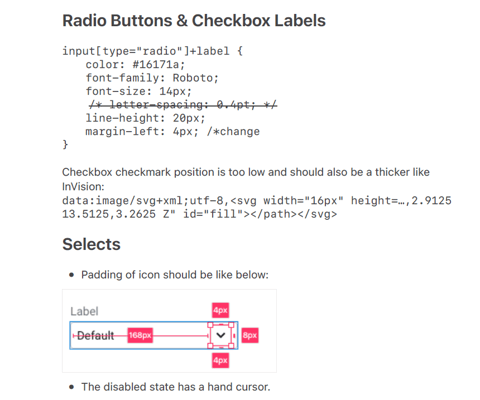The height and width of the screenshot is (400, 480).
Task: Click the color: #16171a code line
Action: [x=135, y=64]
